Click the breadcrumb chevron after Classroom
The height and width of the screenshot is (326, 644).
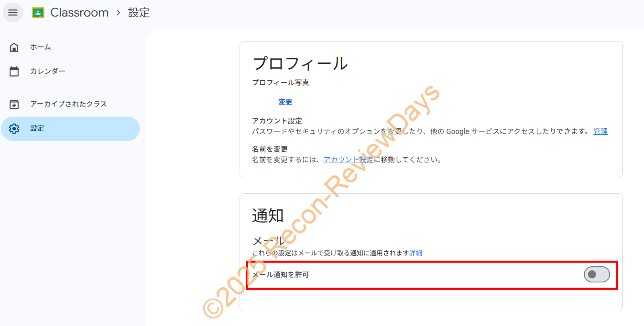click(x=118, y=13)
